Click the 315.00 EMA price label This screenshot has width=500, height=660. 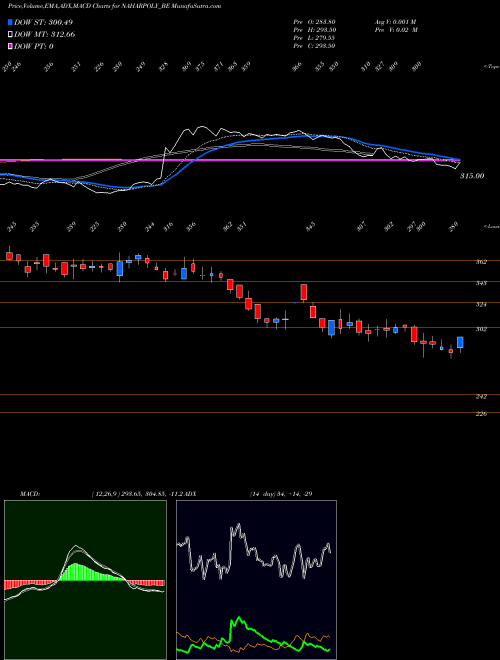(x=472, y=176)
